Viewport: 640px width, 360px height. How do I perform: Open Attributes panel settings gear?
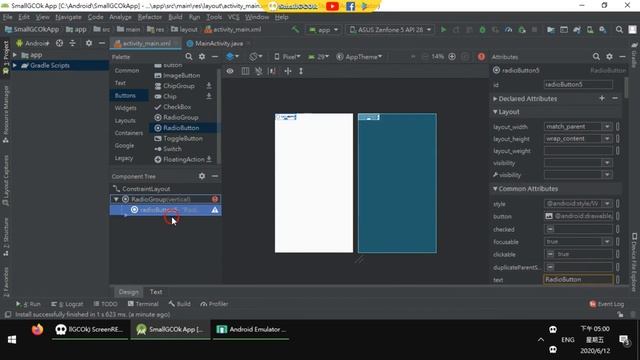coord(609,57)
